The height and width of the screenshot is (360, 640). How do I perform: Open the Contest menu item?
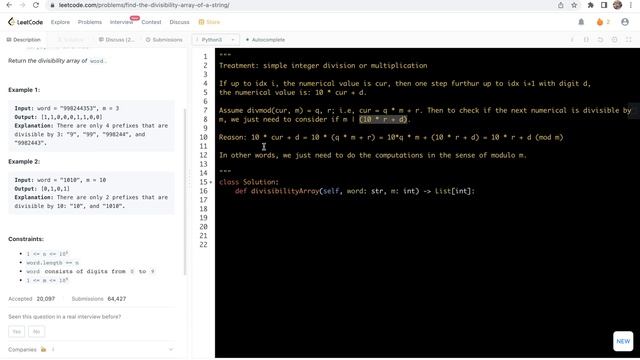pyautogui.click(x=151, y=22)
